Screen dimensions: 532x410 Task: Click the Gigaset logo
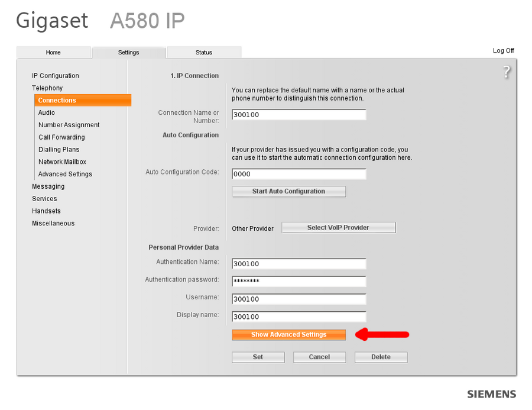pos(52,20)
